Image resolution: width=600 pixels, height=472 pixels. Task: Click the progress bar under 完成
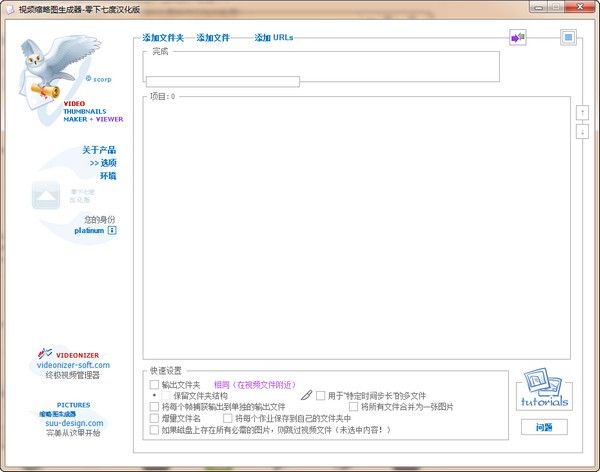(x=222, y=81)
